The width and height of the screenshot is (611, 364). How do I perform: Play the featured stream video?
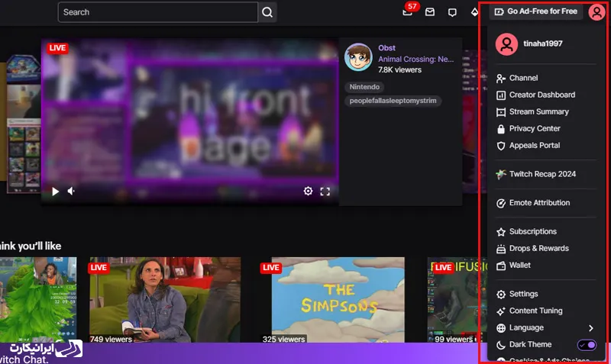click(55, 191)
